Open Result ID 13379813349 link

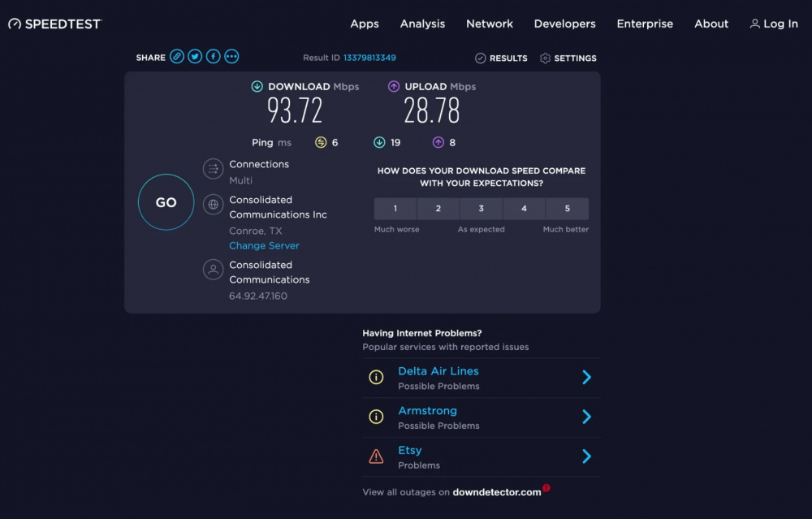(x=369, y=58)
